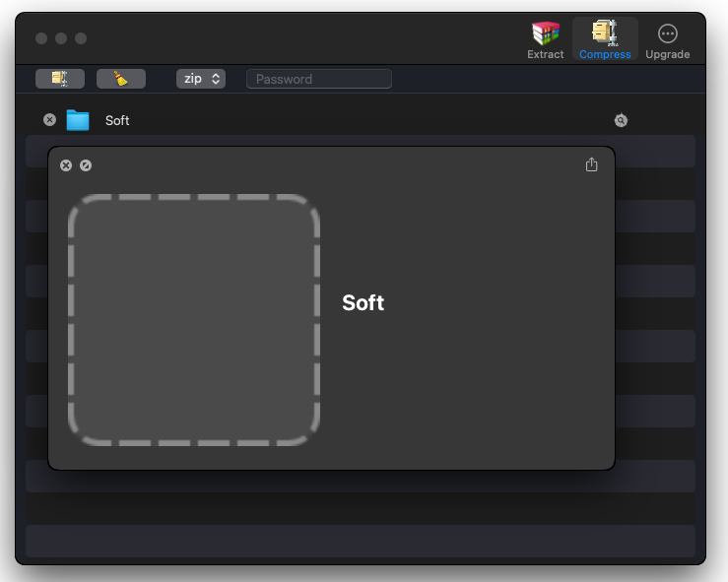Select the Compress tab in toolbar

tap(605, 39)
